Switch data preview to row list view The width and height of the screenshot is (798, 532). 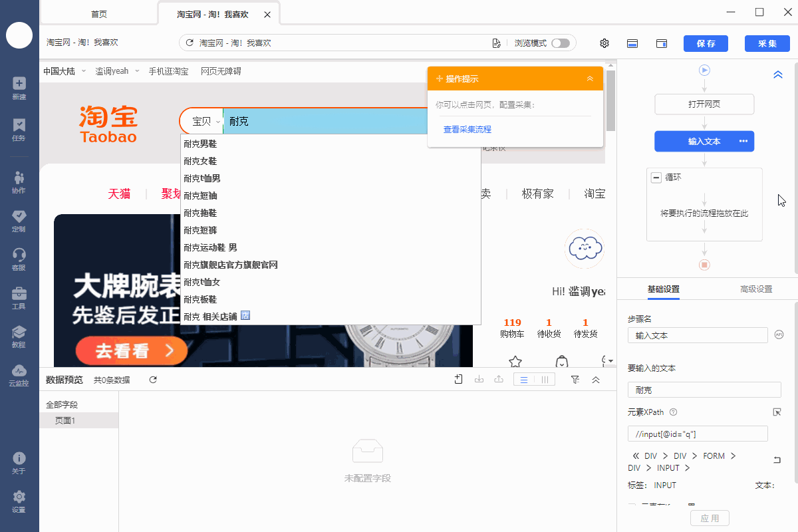pos(524,380)
